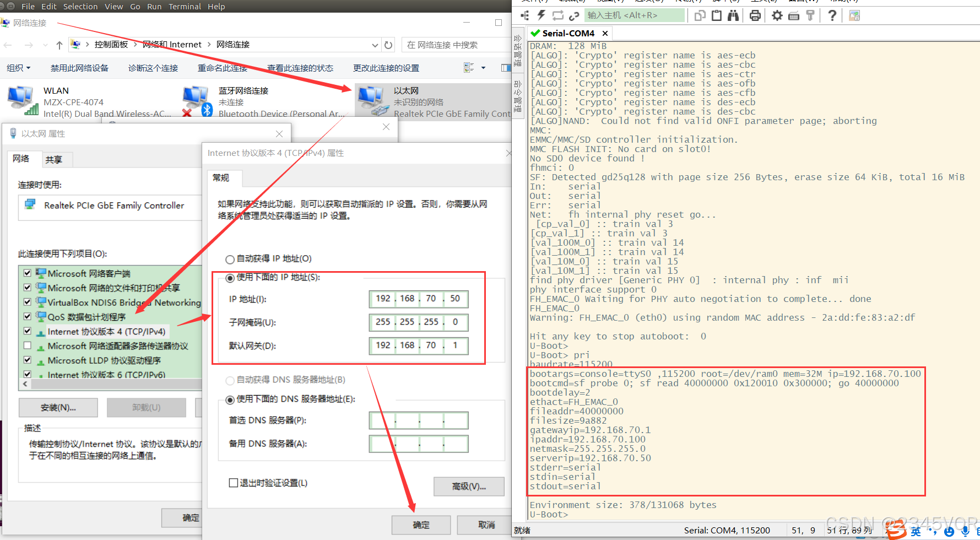The height and width of the screenshot is (540, 980).
Task: Click the Print icon in SecureCRT toolbar
Action: tap(755, 15)
